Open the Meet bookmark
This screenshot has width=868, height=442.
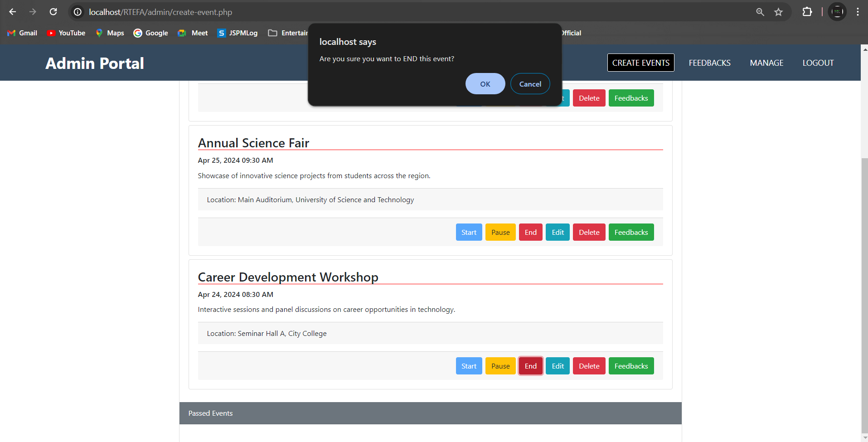pos(193,33)
